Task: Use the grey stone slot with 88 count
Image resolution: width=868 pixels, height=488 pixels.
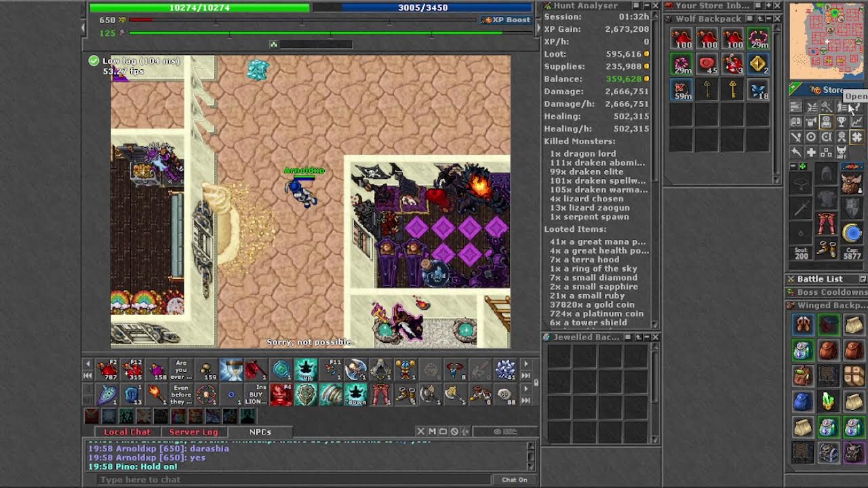Action: coord(505,394)
